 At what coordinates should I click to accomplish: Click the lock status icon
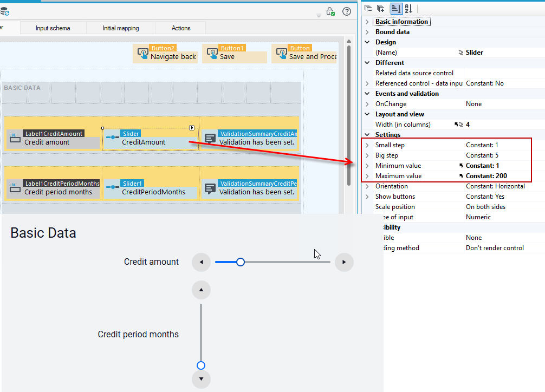330,11
